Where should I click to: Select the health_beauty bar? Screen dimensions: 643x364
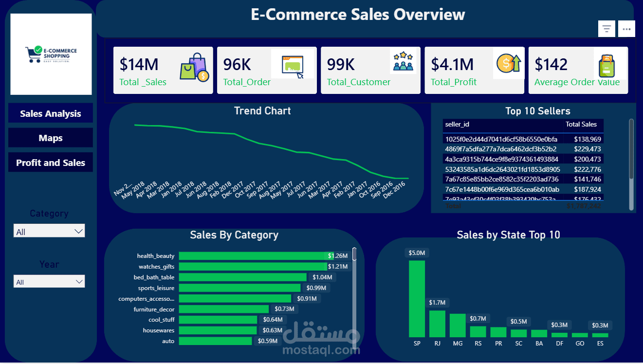pyautogui.click(x=256, y=256)
